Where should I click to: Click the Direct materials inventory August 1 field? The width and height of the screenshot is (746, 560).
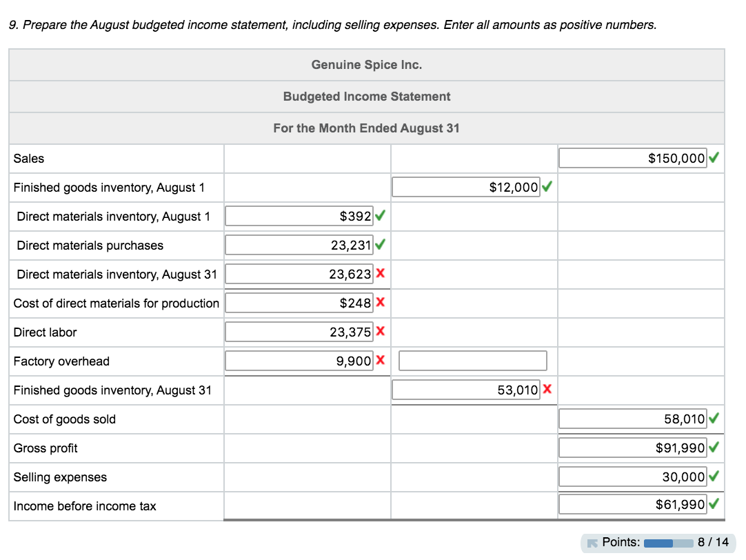click(x=299, y=216)
